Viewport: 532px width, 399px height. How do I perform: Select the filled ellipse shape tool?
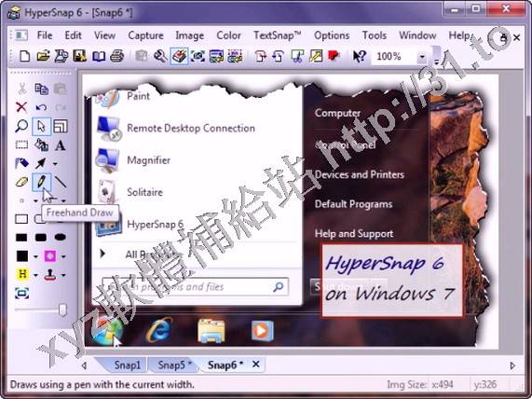pyautogui.click(x=61, y=237)
